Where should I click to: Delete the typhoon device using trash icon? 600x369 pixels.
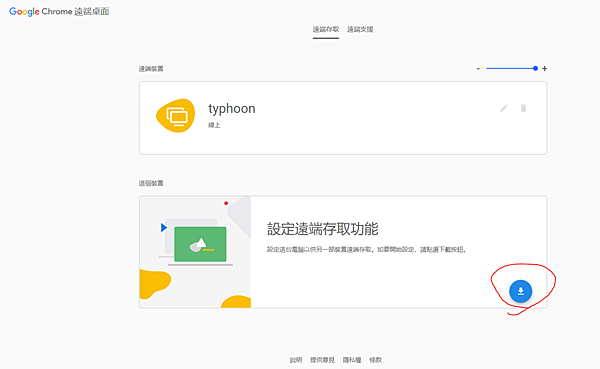point(523,108)
